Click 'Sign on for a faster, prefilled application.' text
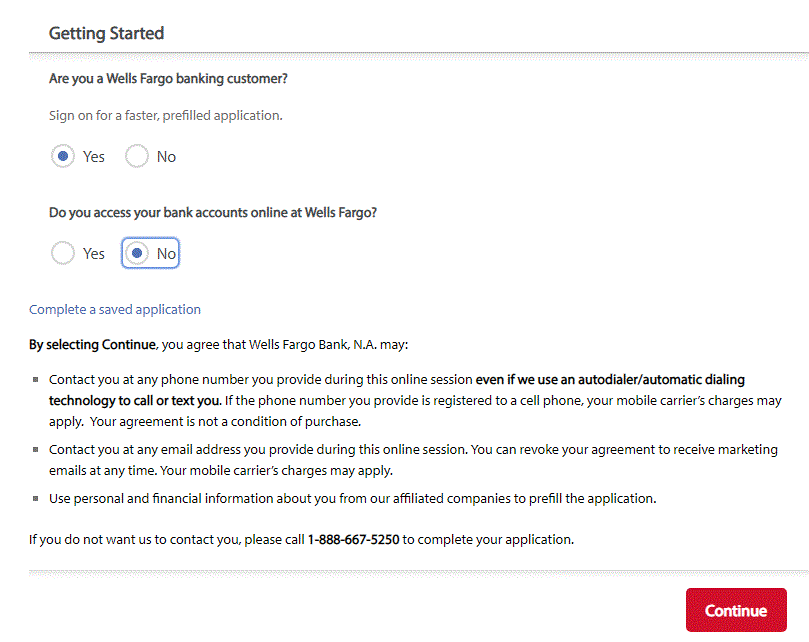809x642 pixels. 166,116
